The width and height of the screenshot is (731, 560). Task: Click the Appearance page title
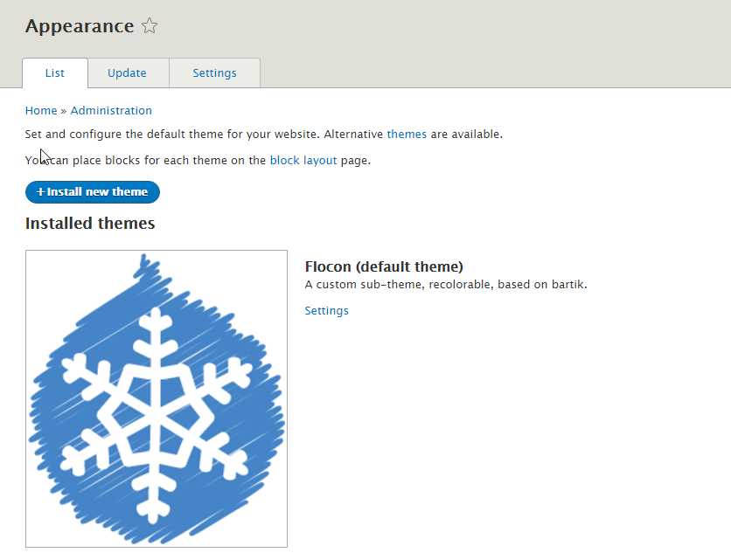[x=80, y=26]
